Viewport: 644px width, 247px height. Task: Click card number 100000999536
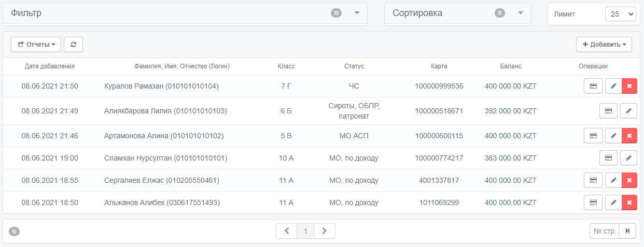[x=439, y=86]
